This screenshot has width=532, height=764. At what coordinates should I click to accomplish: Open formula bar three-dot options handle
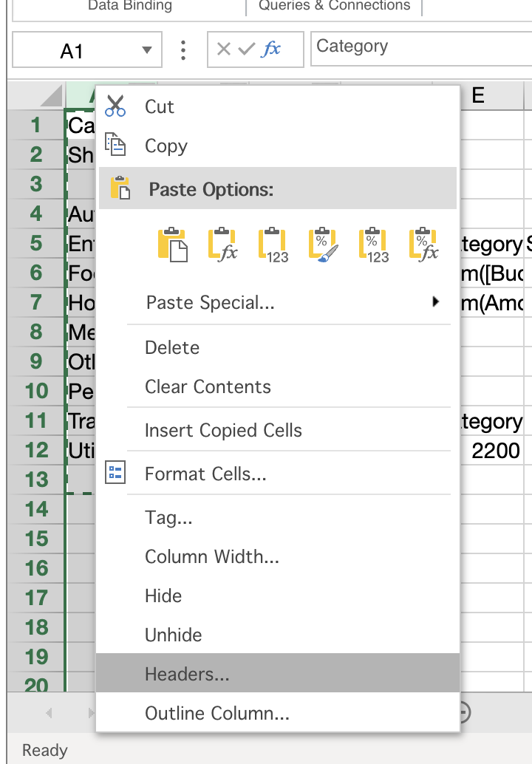(183, 50)
